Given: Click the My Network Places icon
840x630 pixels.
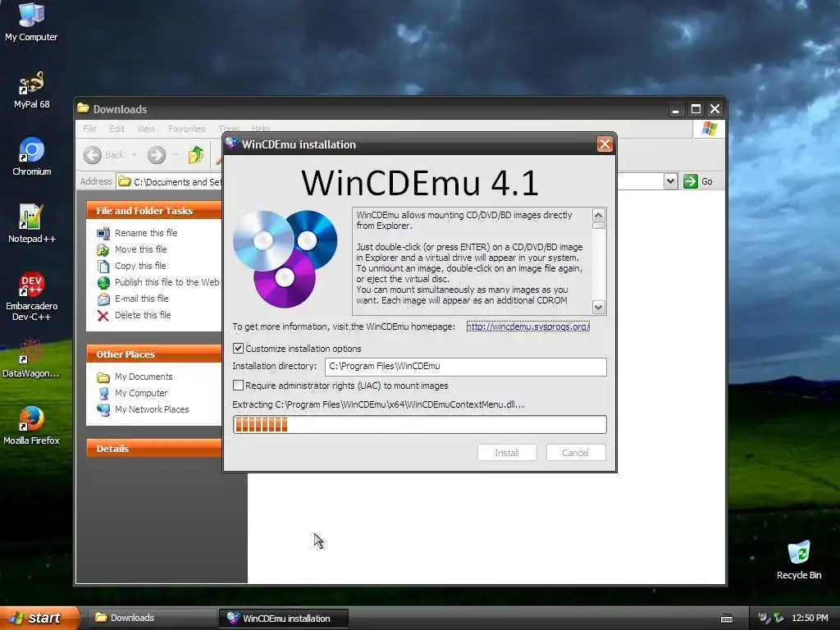Looking at the screenshot, I should (103, 410).
